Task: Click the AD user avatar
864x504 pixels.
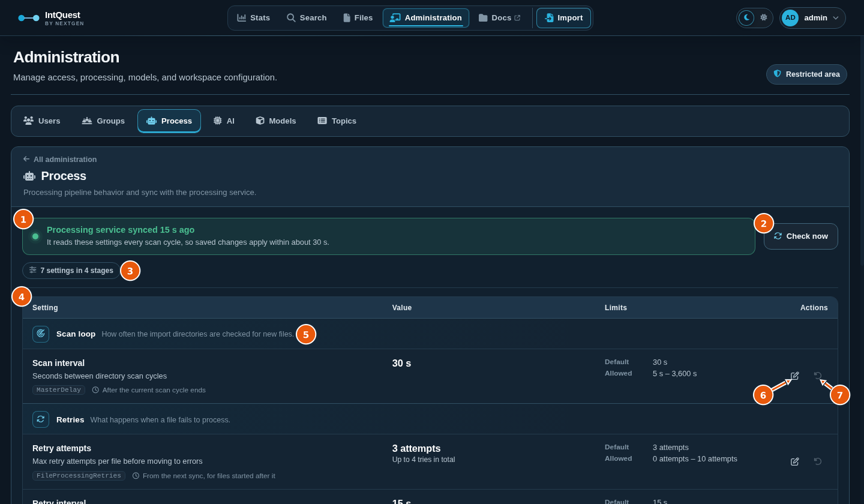Action: [790, 18]
